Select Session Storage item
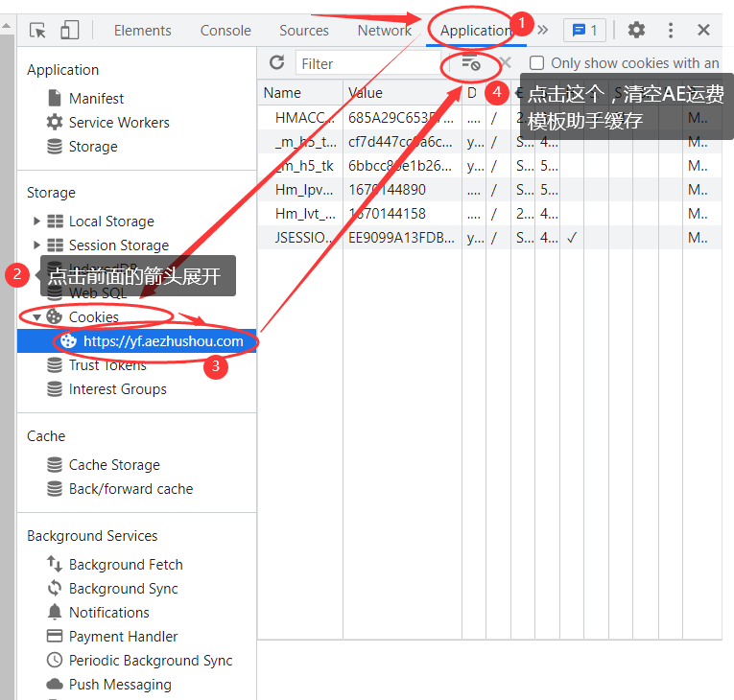The width and height of the screenshot is (734, 700). (119, 245)
